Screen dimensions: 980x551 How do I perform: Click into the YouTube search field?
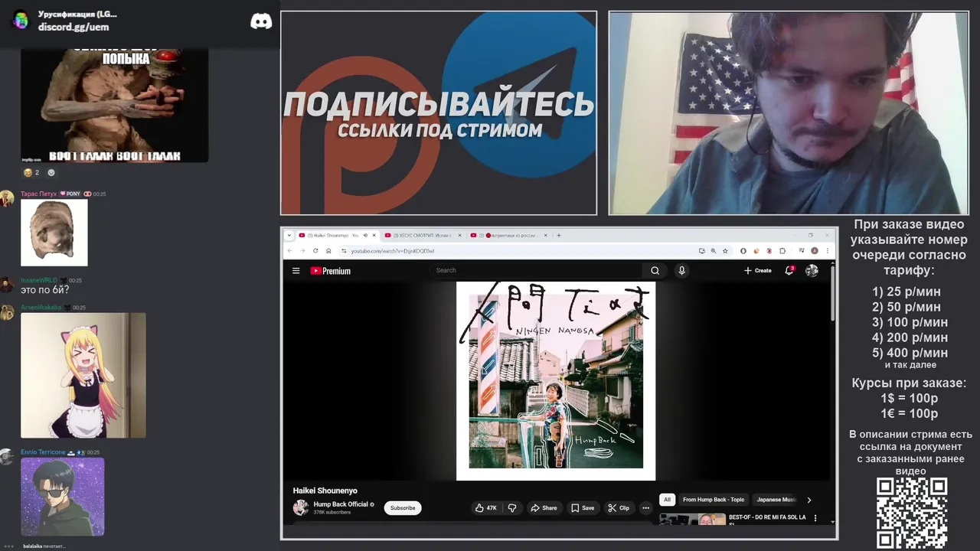click(536, 270)
